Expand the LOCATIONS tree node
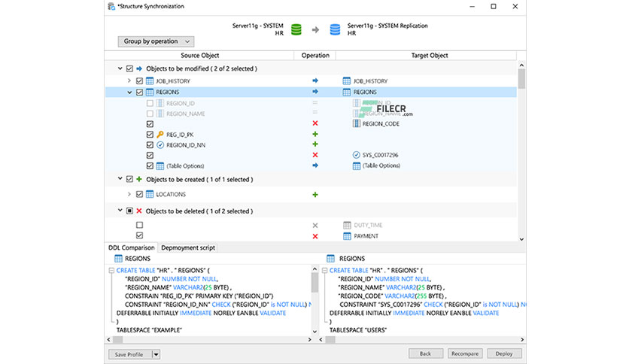This screenshot has height=364, width=629. (x=129, y=195)
